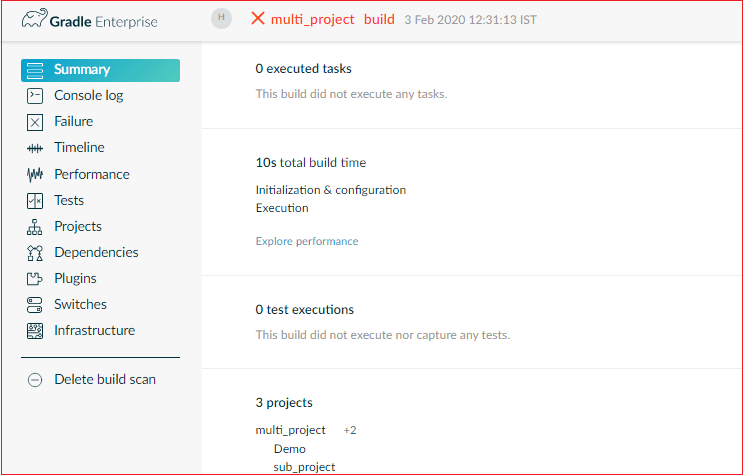Click the Gradle Enterprise title text

point(103,22)
